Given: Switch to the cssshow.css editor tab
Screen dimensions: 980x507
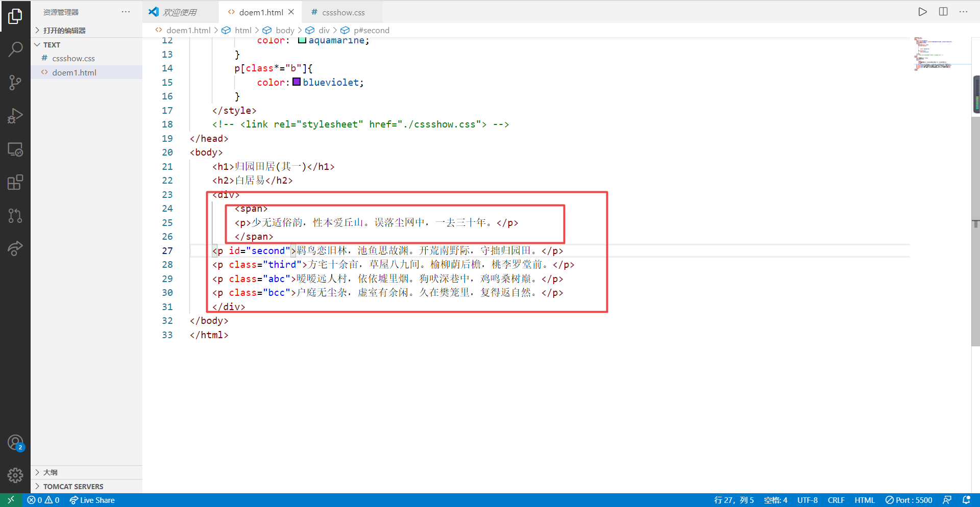Looking at the screenshot, I should click(x=342, y=12).
